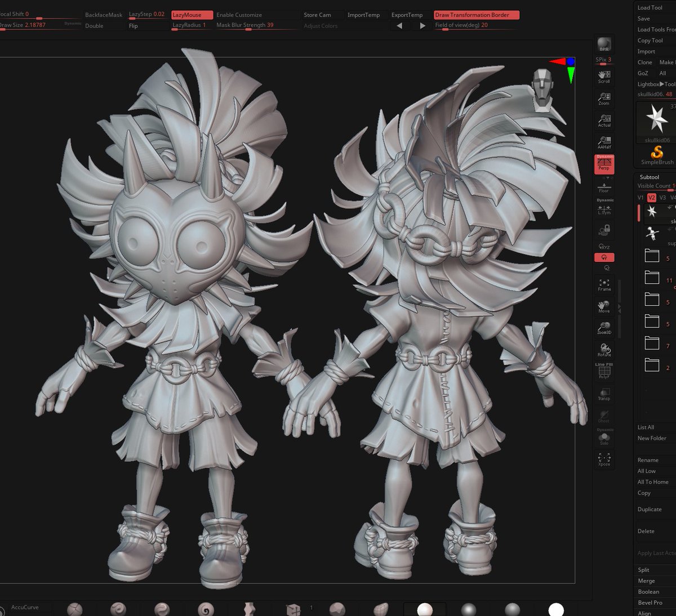Expand the Align section
The height and width of the screenshot is (616, 676).
[x=644, y=613]
